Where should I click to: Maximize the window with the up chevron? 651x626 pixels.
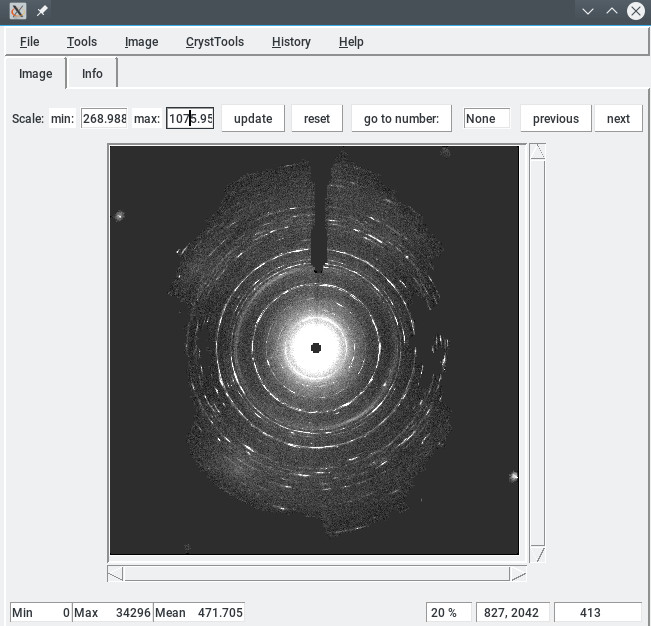[x=611, y=11]
